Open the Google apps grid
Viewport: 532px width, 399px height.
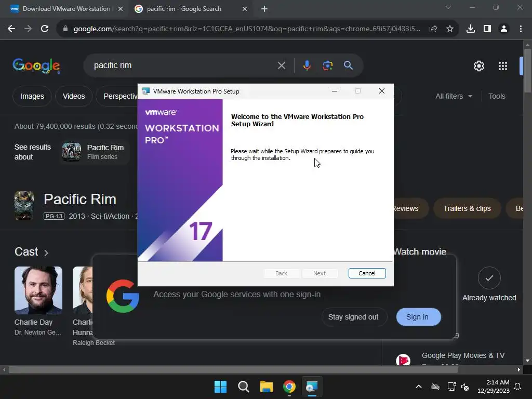coord(503,66)
